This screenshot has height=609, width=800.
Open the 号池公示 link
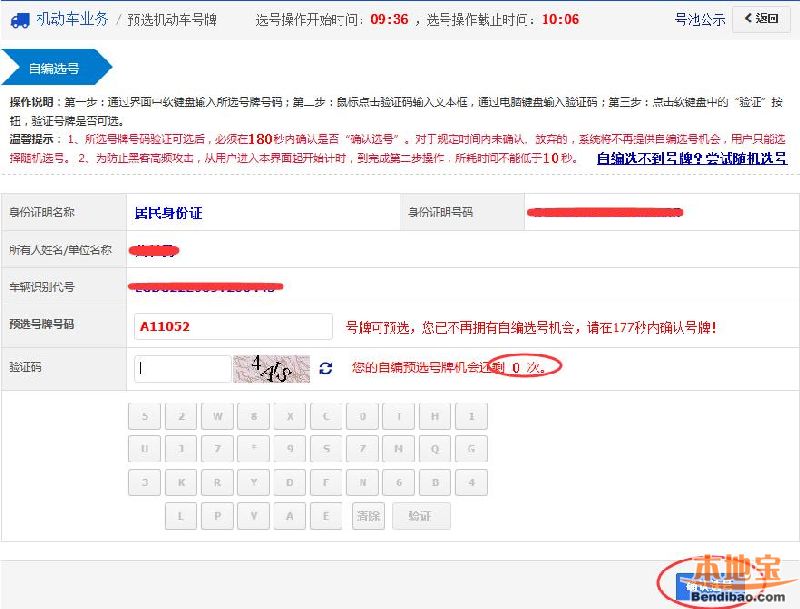coord(699,19)
